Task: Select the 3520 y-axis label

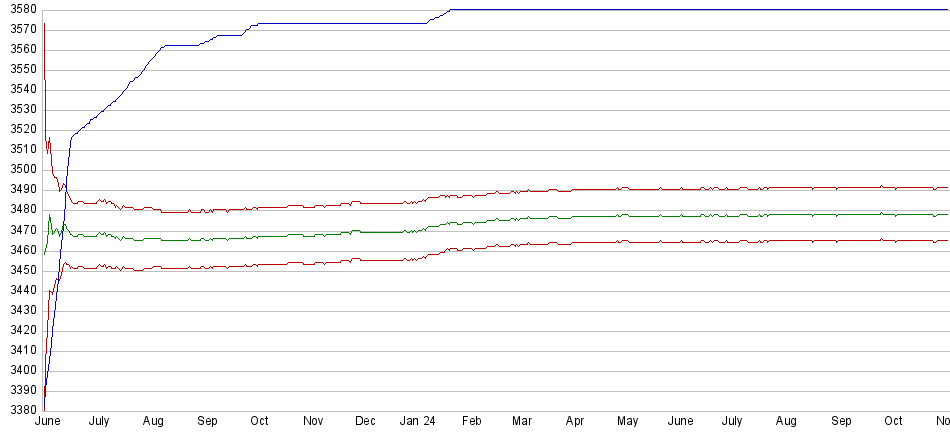Action: click(20, 130)
